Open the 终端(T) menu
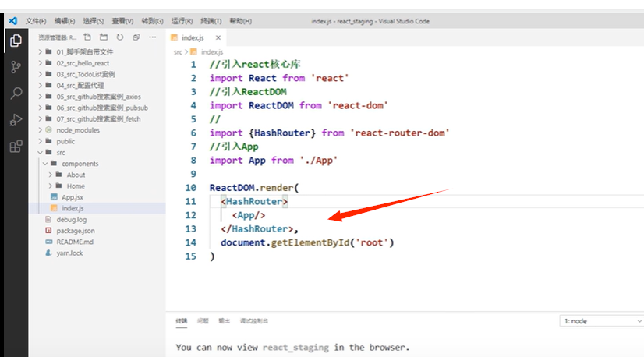The width and height of the screenshot is (644, 357). (211, 21)
